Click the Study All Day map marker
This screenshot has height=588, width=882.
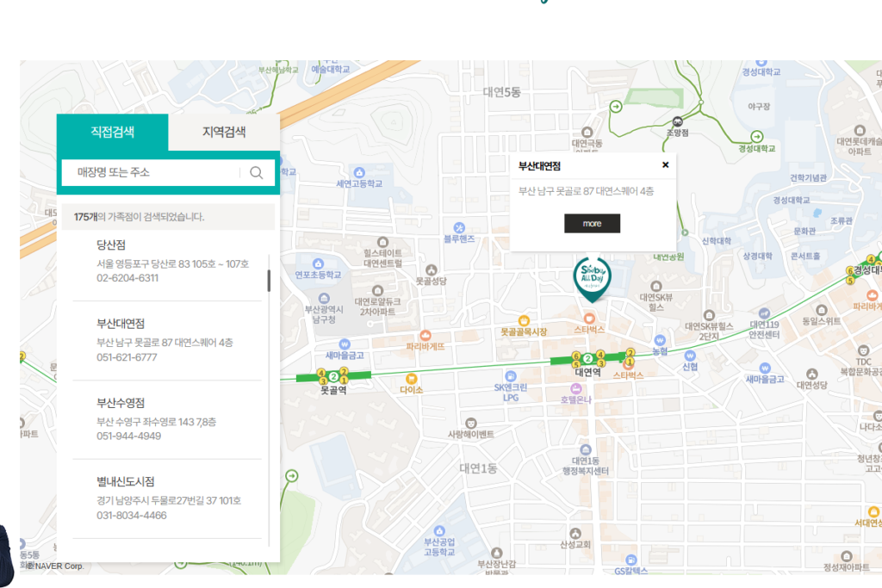pyautogui.click(x=592, y=277)
